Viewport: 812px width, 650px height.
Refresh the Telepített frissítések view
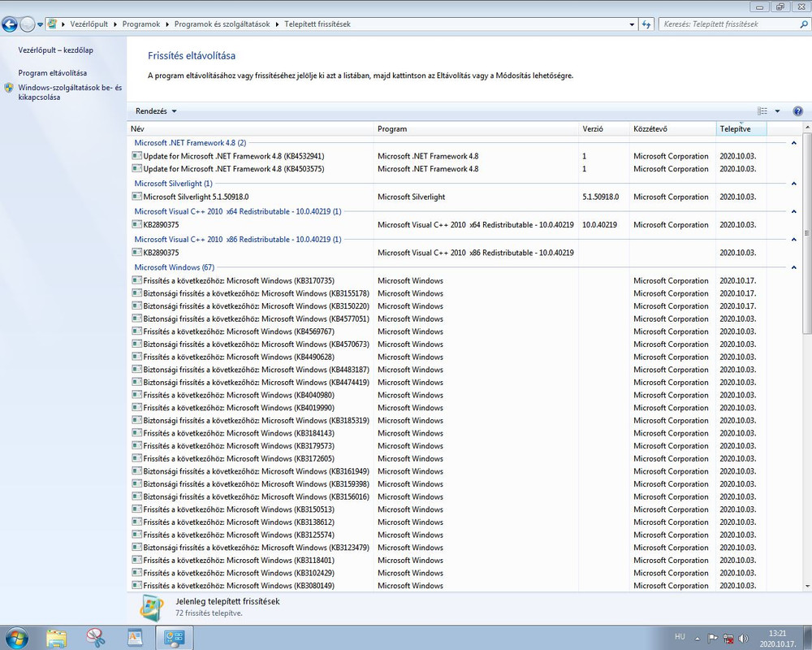[x=646, y=24]
